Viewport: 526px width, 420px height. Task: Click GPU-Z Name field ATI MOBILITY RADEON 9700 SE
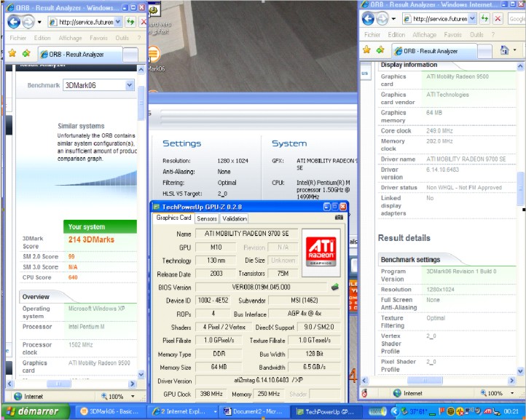(x=246, y=234)
